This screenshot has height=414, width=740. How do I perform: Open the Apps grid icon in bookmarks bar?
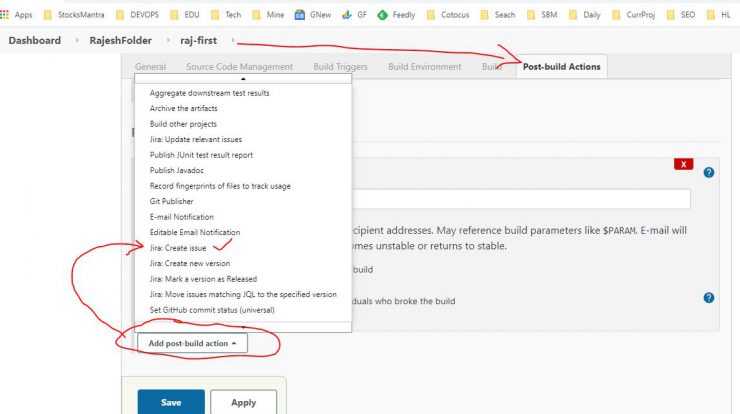(x=4, y=15)
